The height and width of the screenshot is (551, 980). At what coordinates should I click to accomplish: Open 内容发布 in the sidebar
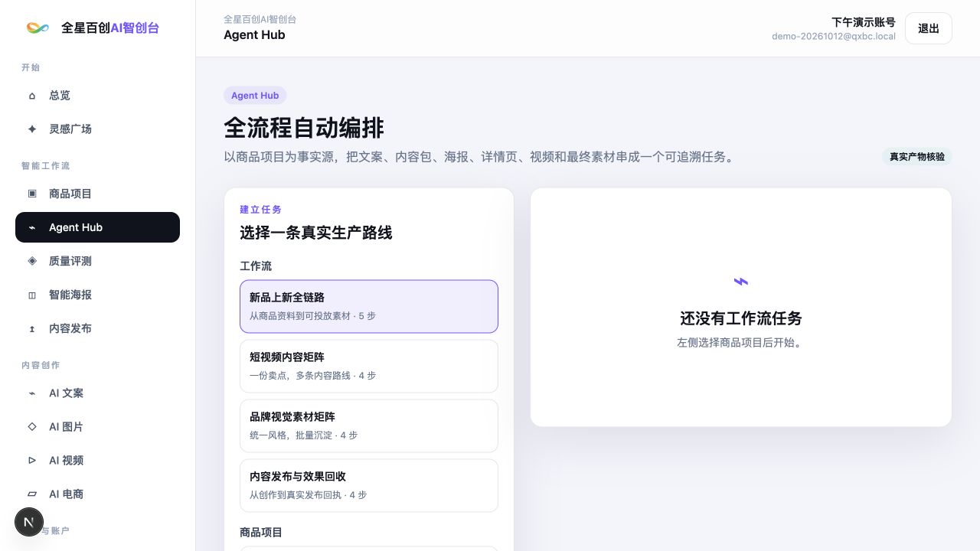97,328
